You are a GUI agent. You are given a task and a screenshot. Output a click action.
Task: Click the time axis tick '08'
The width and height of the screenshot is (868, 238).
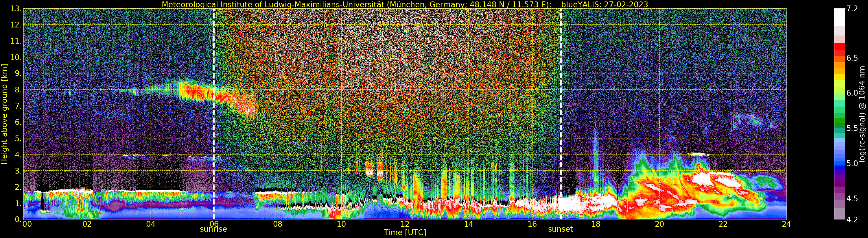click(x=278, y=224)
